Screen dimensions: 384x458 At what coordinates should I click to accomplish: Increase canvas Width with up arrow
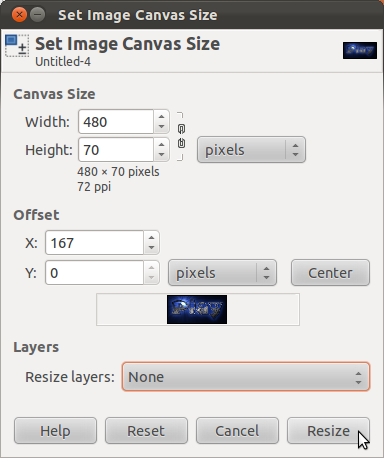tap(162, 116)
